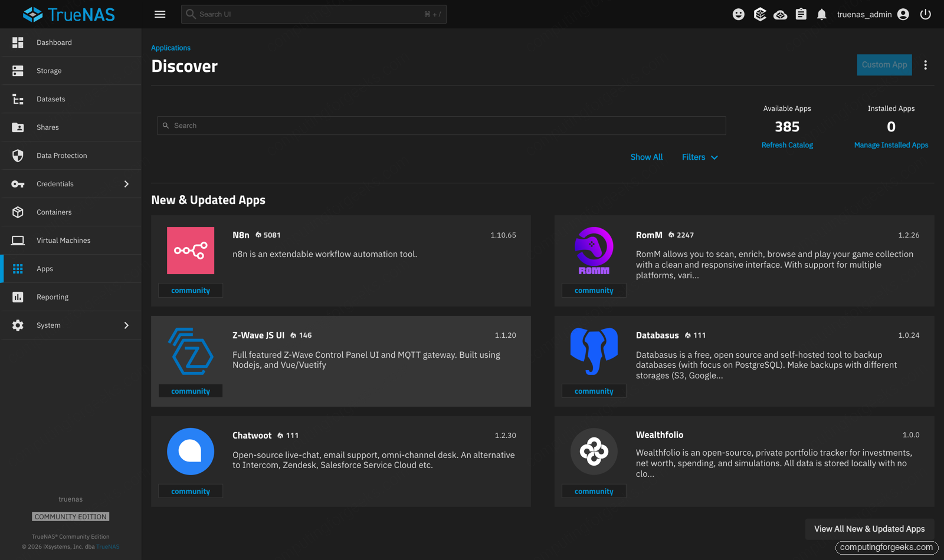The height and width of the screenshot is (560, 944).
Task: Click the community tag under N8n
Action: tap(191, 291)
